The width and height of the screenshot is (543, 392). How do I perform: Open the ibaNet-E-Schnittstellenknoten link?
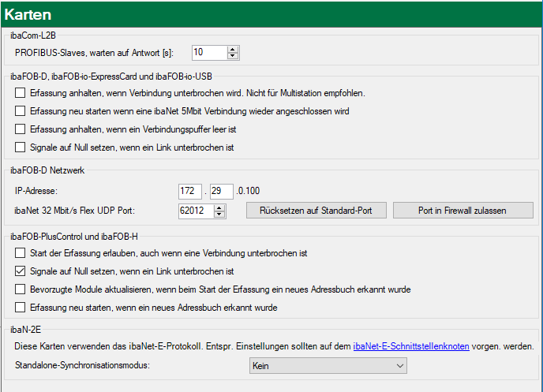click(411, 346)
